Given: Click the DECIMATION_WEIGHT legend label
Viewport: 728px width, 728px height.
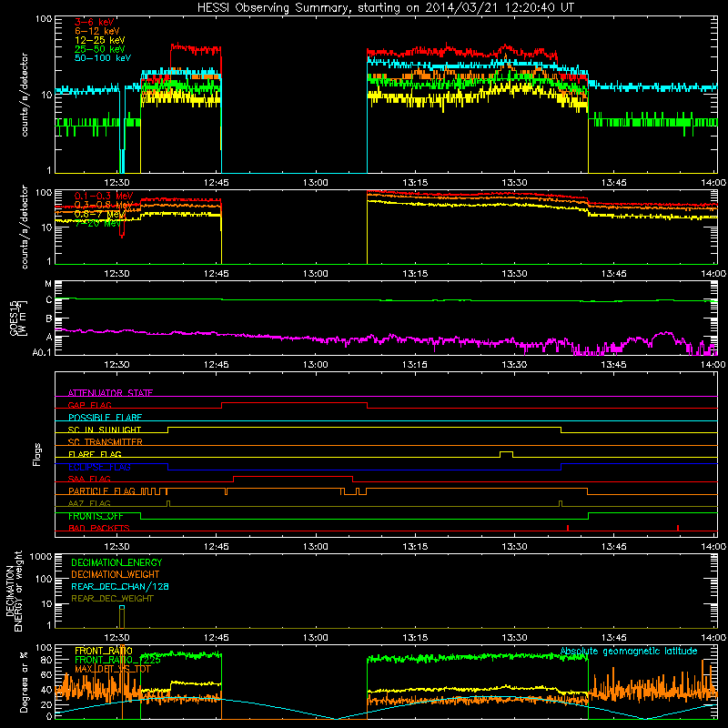Looking at the screenshot, I should (x=116, y=574).
